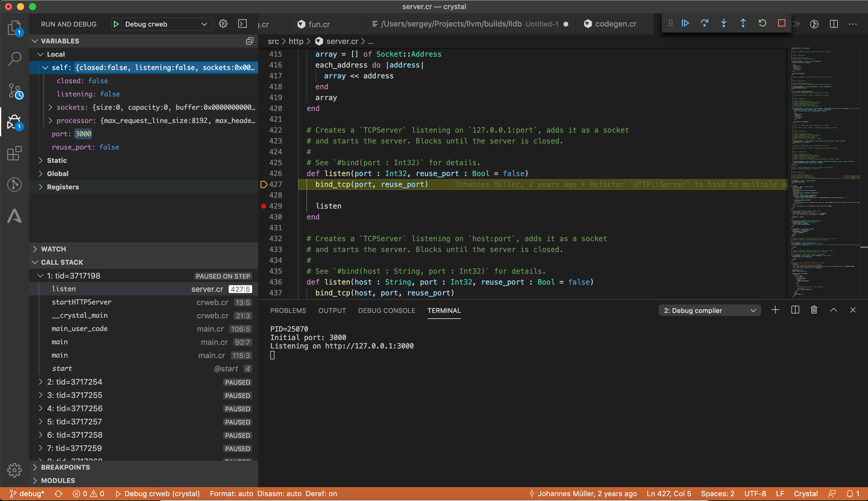Screen dimensions: 868x501
Task: Expand the Registers variables group
Action: tap(63, 187)
